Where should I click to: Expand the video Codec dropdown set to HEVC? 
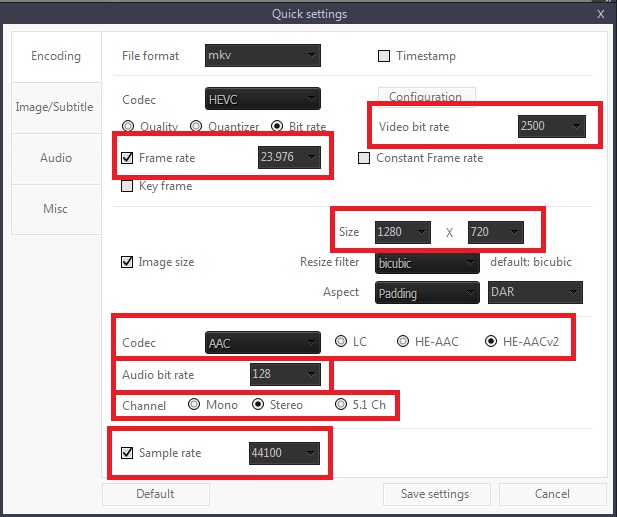click(x=262, y=99)
